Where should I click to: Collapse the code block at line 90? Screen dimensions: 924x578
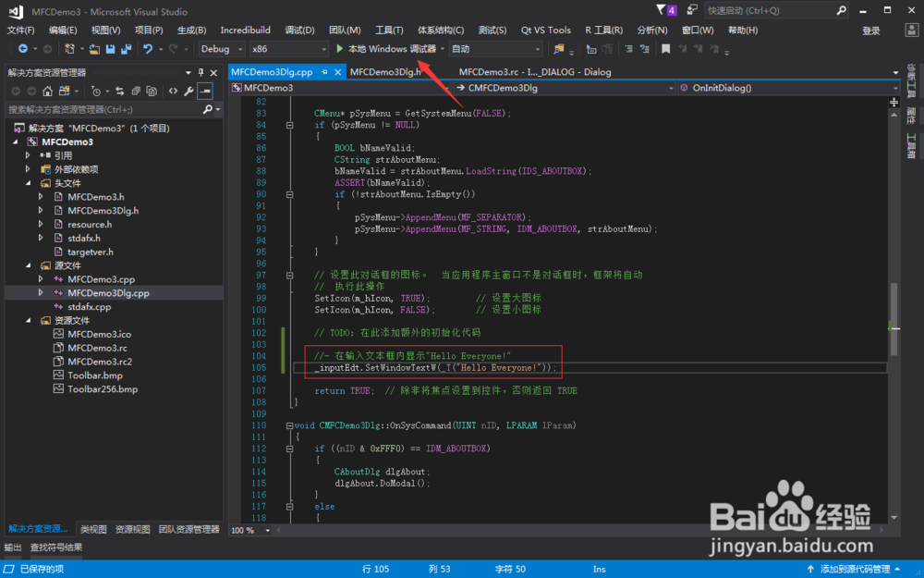click(x=289, y=194)
